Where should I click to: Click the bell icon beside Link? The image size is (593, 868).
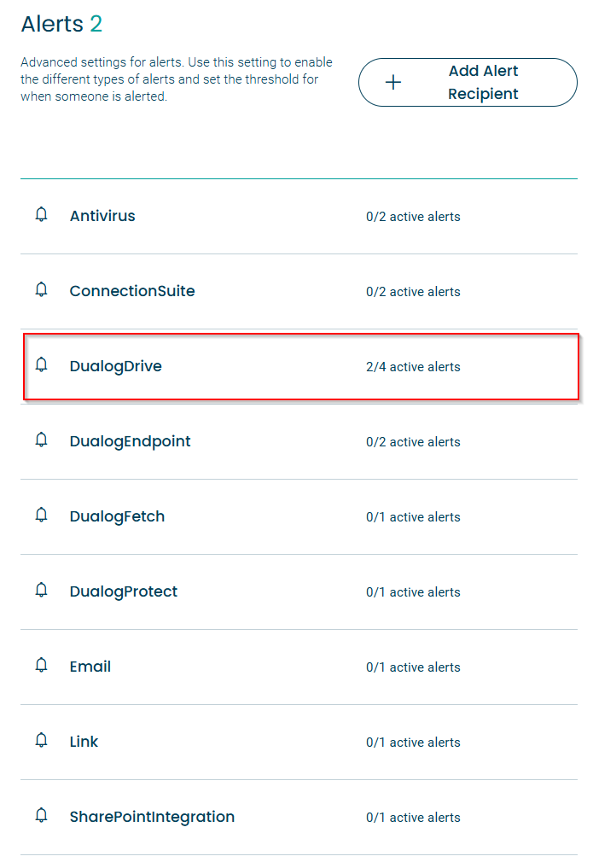(x=42, y=740)
